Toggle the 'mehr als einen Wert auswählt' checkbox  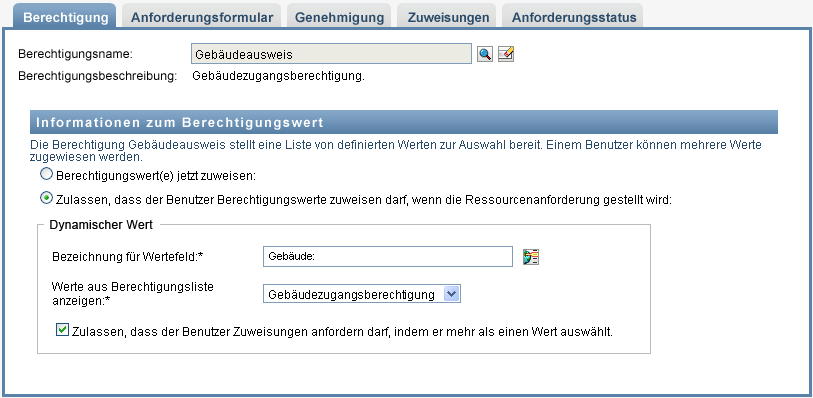[62, 330]
